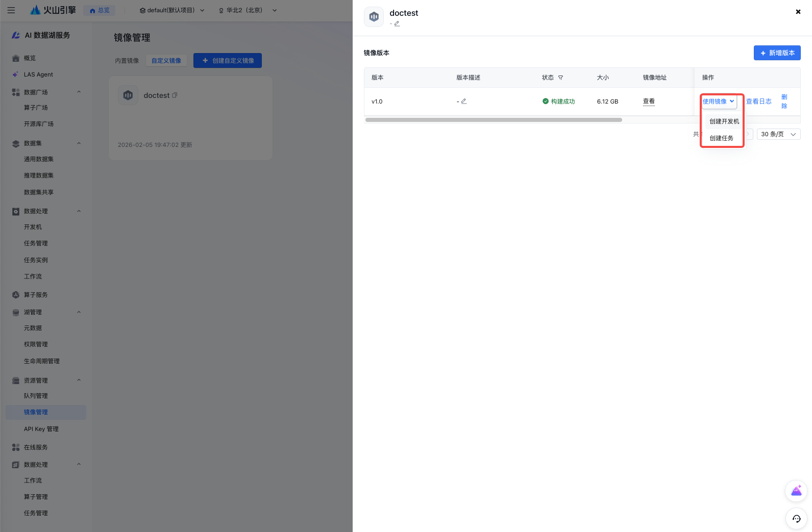Edit the doctest description below the drawer title
This screenshot has width=812, height=532.
click(397, 23)
